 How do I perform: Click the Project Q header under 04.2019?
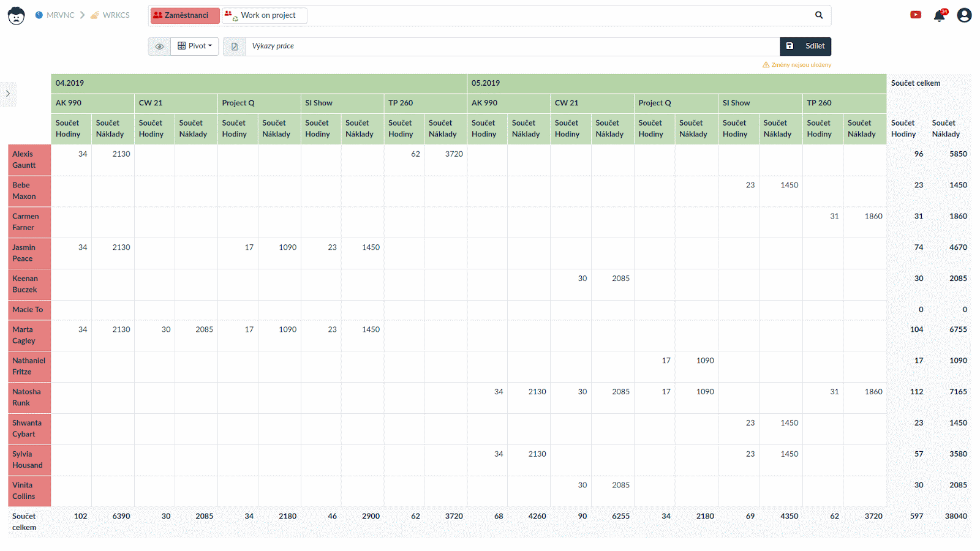pyautogui.click(x=259, y=103)
